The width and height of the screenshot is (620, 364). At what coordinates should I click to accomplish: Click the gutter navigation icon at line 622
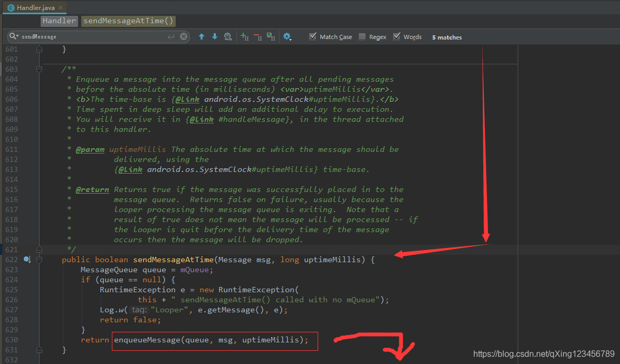(x=27, y=259)
